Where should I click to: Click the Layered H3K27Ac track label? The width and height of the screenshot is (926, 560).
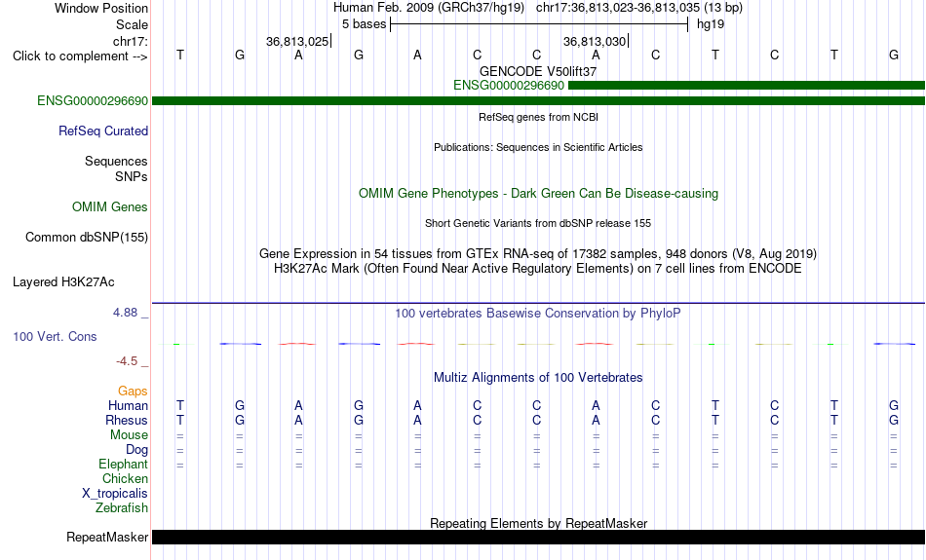[x=63, y=282]
